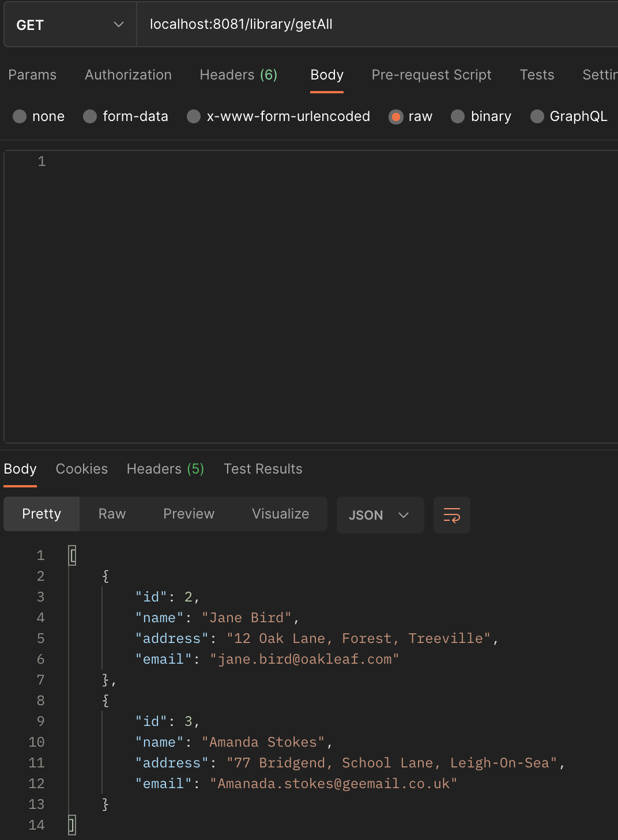Viewport: 618px width, 840px height.
Task: Switch to the response Body tab
Action: click(20, 469)
